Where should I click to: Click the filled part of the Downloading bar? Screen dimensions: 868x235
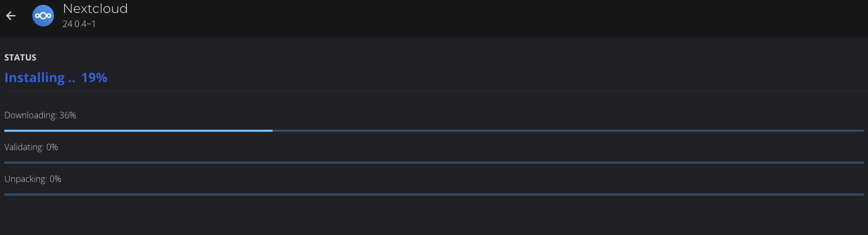[x=138, y=131]
